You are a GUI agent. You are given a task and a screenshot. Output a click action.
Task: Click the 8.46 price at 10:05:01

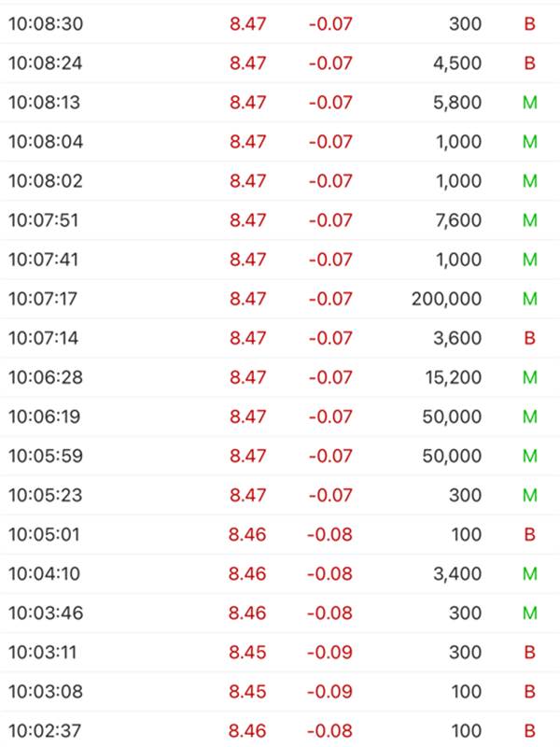point(247,534)
